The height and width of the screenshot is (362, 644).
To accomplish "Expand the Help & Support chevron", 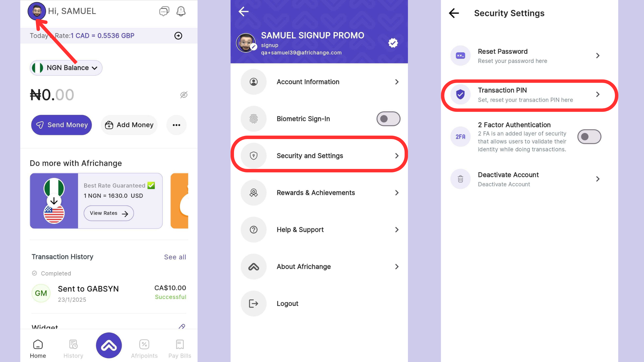I will pos(397,230).
